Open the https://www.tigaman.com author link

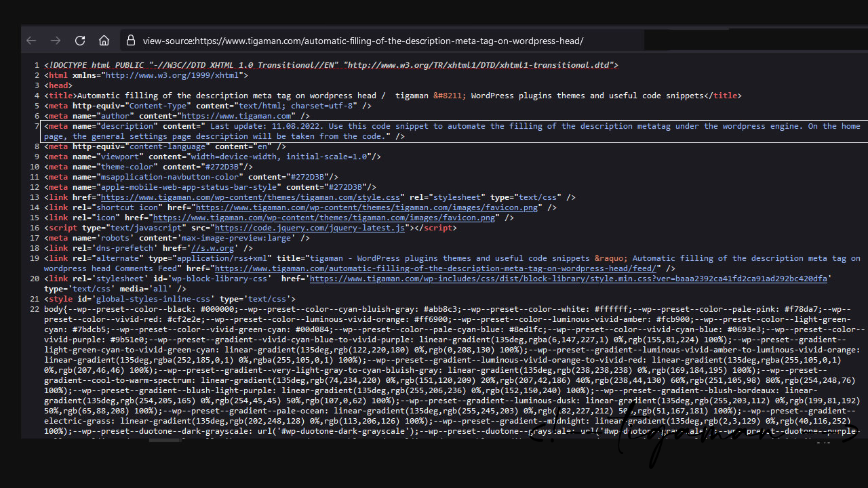point(237,116)
